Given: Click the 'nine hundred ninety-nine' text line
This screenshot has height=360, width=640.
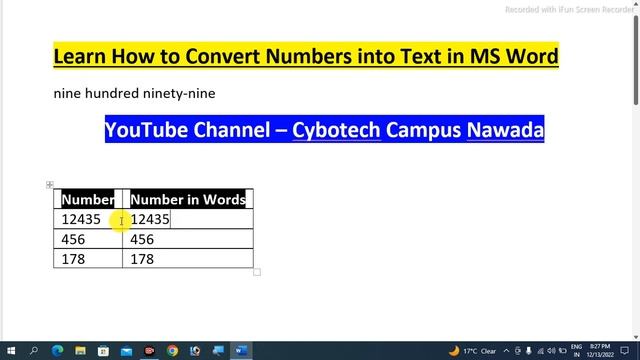Looking at the screenshot, I should tap(134, 93).
